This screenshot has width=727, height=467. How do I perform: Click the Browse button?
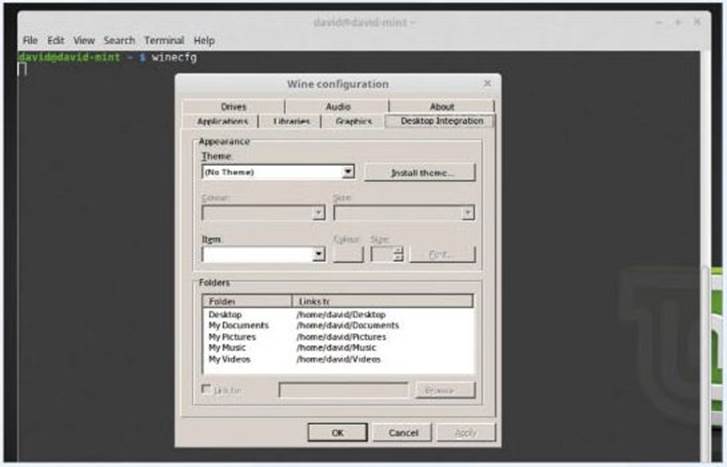pos(445,390)
